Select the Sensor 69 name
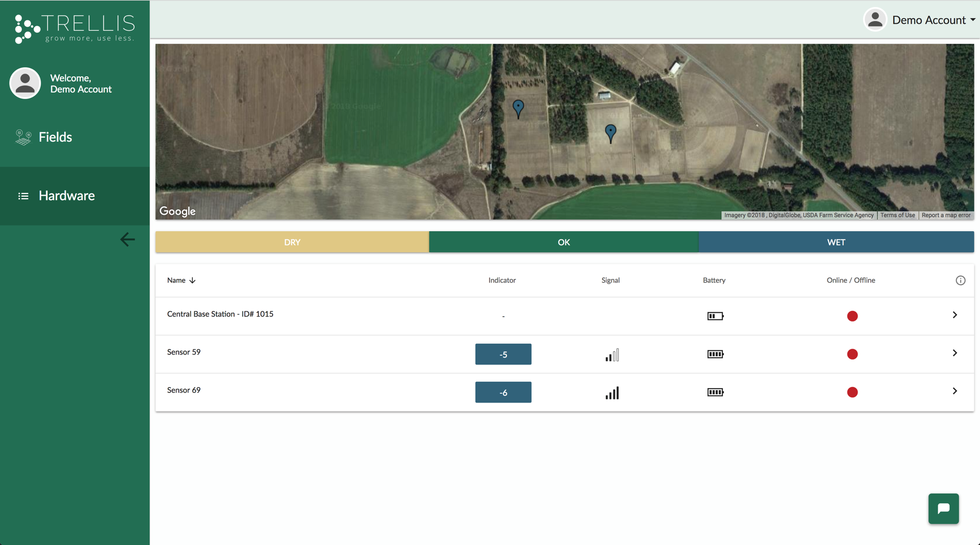The width and height of the screenshot is (980, 545). click(184, 390)
